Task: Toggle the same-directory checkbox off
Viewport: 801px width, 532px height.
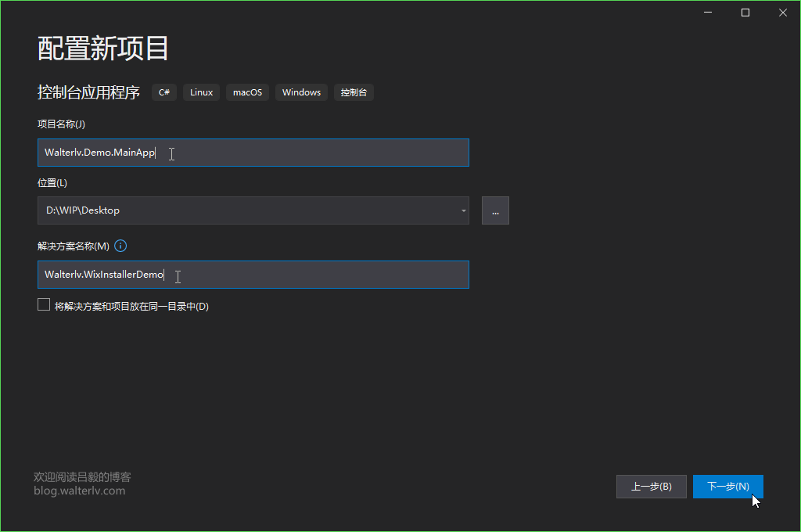Action: [x=44, y=304]
